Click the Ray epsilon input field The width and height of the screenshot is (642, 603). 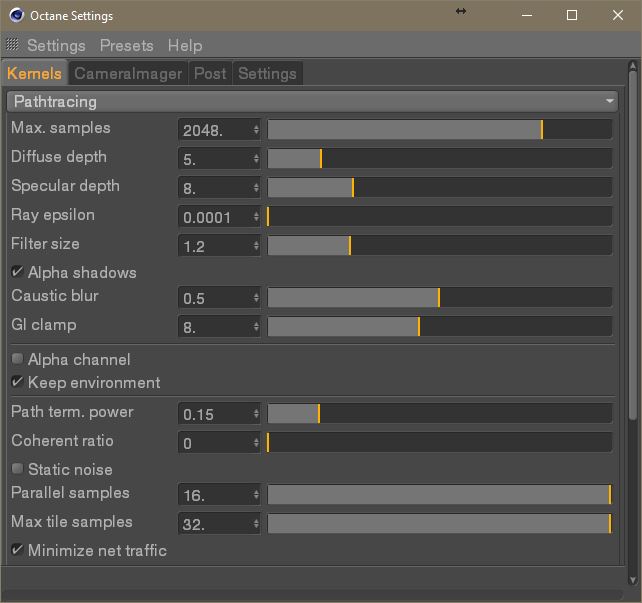click(215, 217)
